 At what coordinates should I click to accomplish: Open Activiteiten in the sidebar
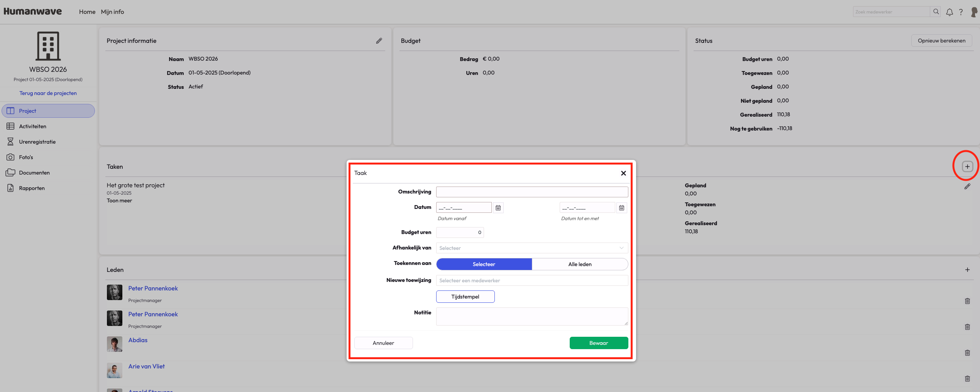tap(32, 126)
